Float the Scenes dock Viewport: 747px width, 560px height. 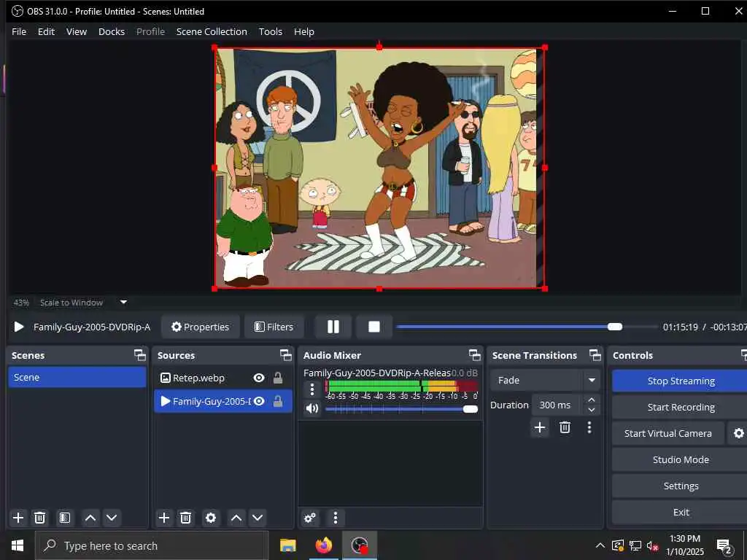tap(139, 355)
